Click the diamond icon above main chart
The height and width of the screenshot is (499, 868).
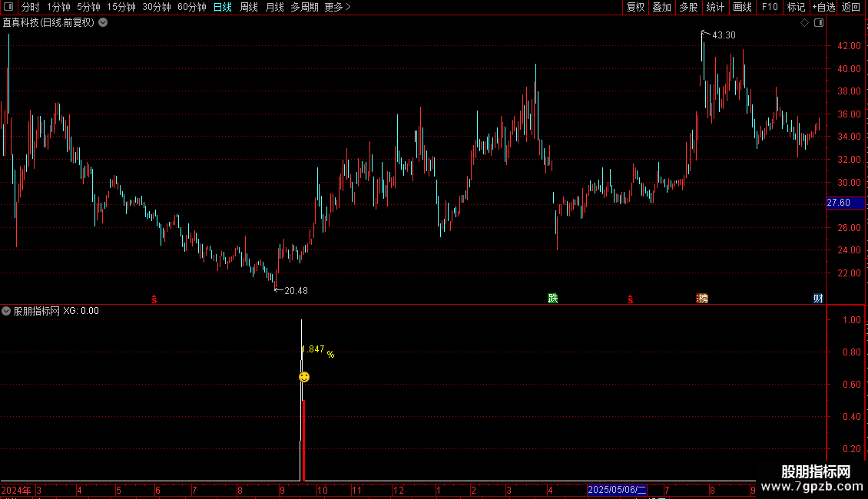click(x=804, y=23)
